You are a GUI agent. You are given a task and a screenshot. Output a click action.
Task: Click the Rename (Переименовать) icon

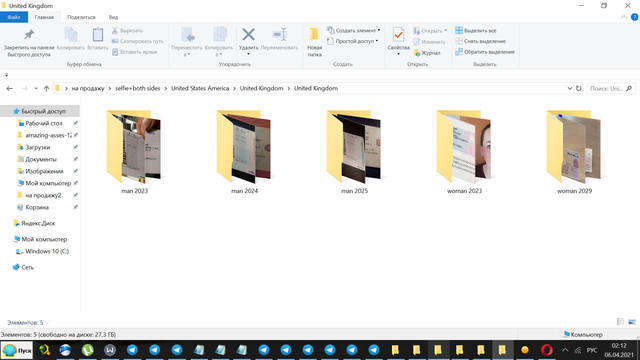[x=280, y=34]
